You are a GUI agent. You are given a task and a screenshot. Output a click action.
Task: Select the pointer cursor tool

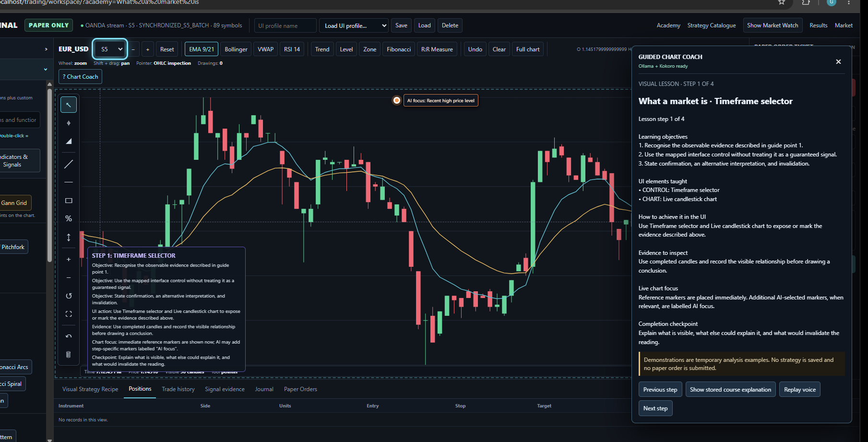pyautogui.click(x=69, y=105)
